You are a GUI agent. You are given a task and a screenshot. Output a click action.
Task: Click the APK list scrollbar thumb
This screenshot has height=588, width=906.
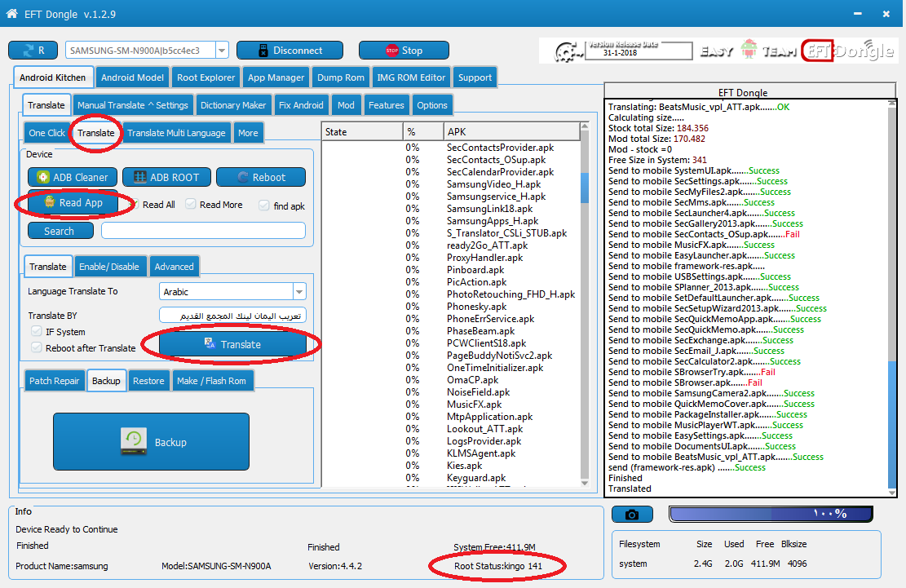click(585, 188)
